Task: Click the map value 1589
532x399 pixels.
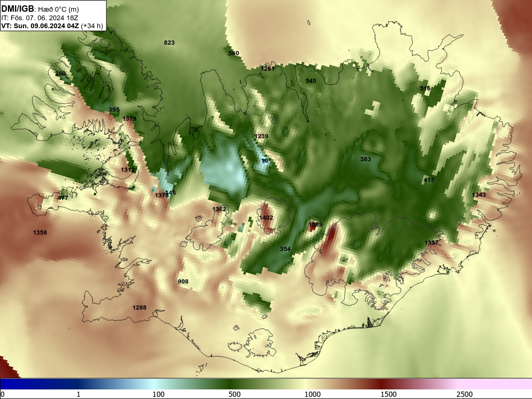Action: [315, 225]
